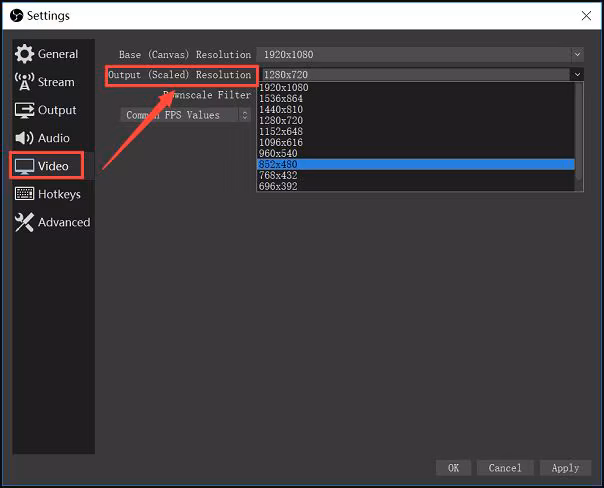Click the Video monitor icon

(24, 166)
